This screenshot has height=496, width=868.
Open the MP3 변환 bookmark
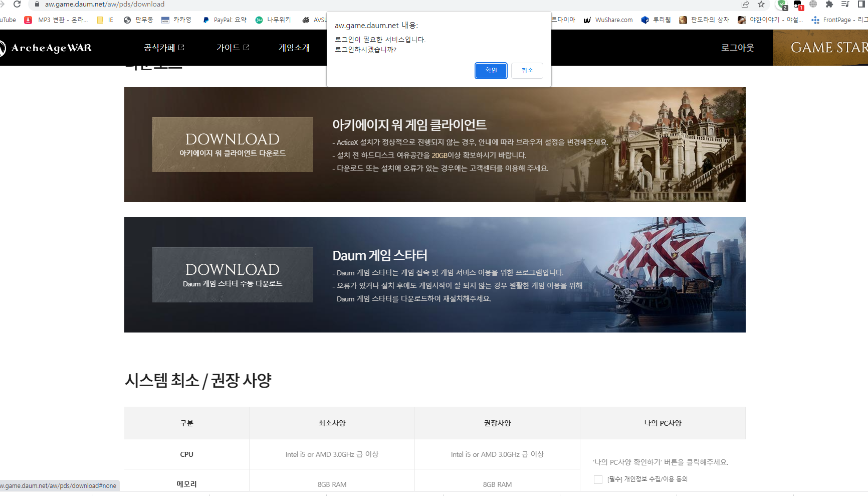56,20
